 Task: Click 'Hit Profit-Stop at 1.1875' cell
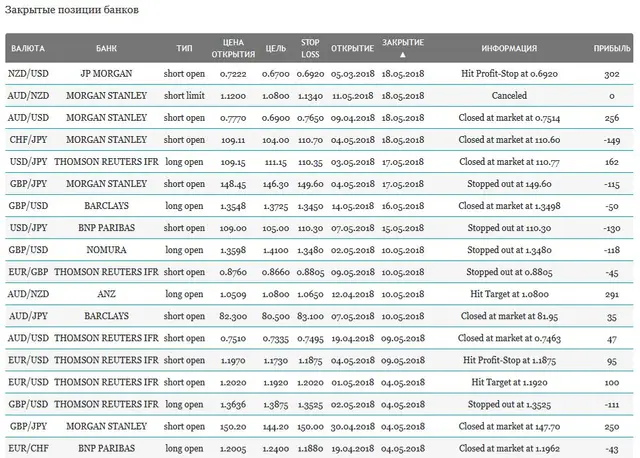tap(509, 360)
